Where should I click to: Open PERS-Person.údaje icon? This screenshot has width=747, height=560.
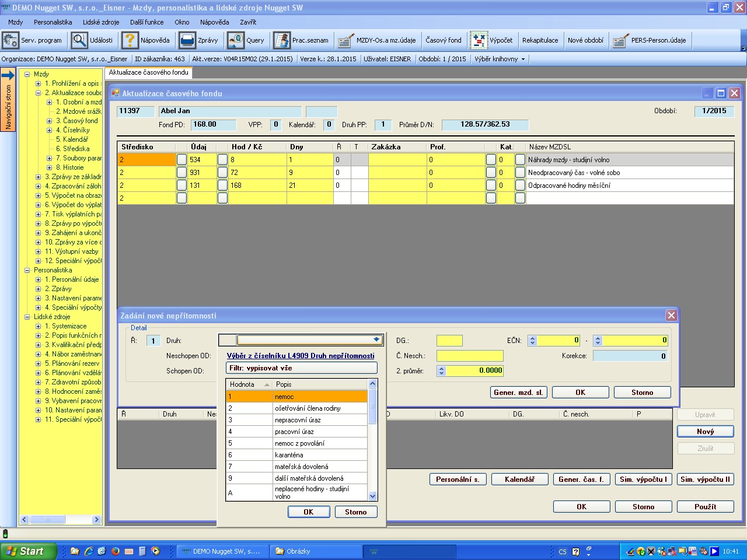tap(620, 40)
